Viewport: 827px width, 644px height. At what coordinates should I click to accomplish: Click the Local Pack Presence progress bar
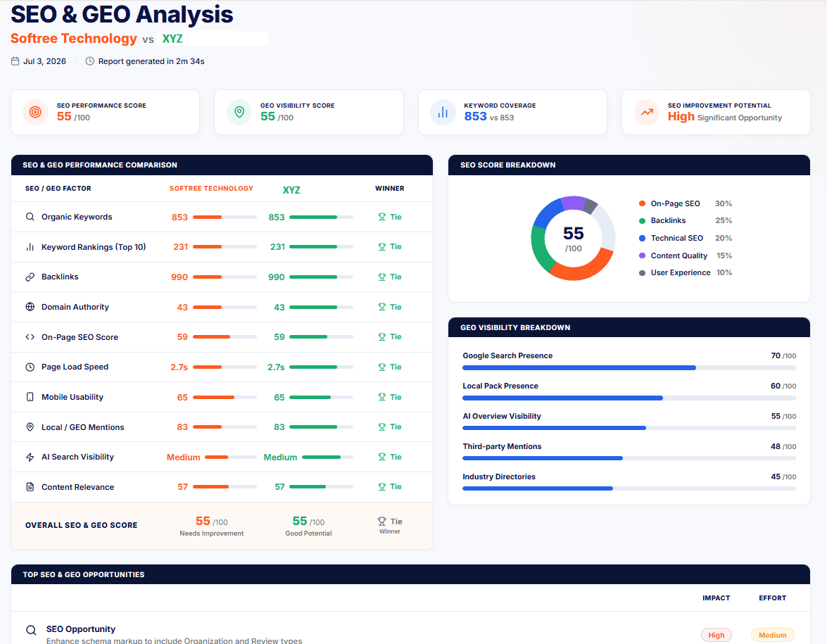(629, 398)
